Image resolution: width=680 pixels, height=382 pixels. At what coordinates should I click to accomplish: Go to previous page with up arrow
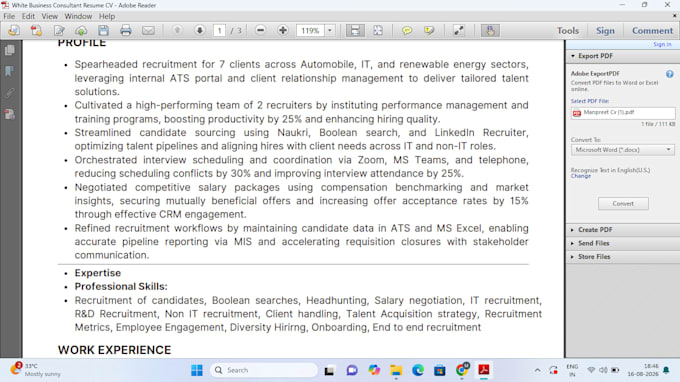pos(177,30)
